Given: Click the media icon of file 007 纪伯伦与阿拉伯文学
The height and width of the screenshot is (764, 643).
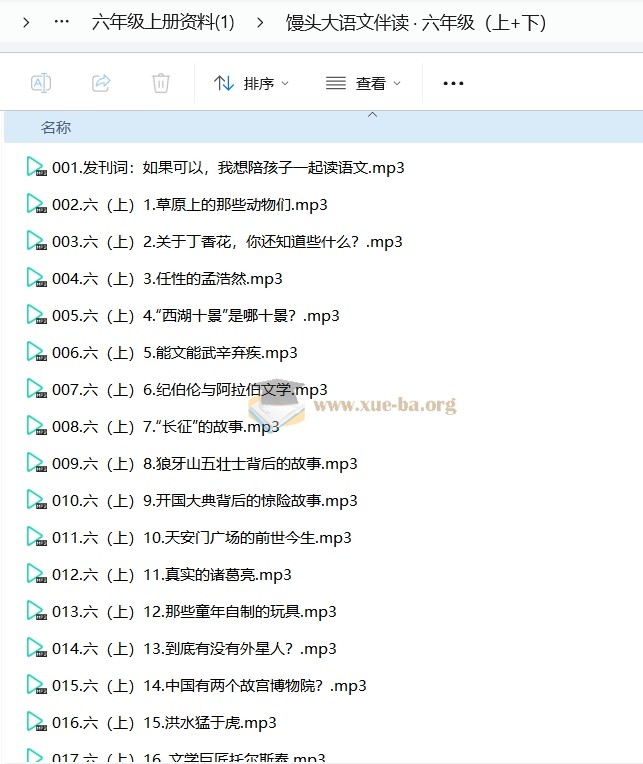Looking at the screenshot, I should pyautogui.click(x=37, y=389).
